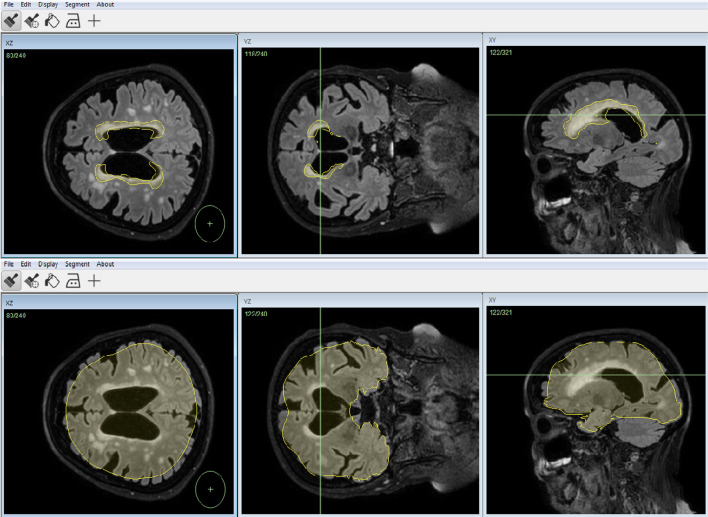708x517 pixels.
Task: Activate the crosshair plus tool in bottom toolbar
Action: point(95,281)
